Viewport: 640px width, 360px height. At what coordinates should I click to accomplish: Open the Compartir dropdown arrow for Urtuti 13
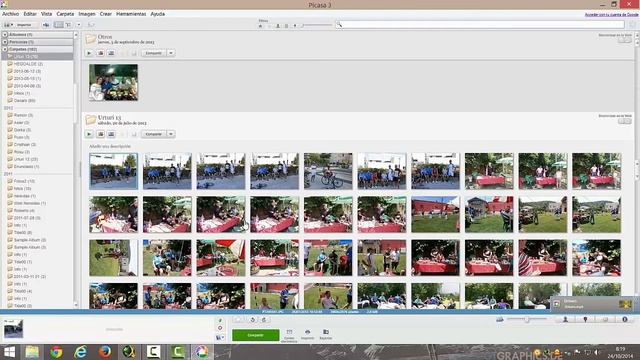tap(171, 134)
